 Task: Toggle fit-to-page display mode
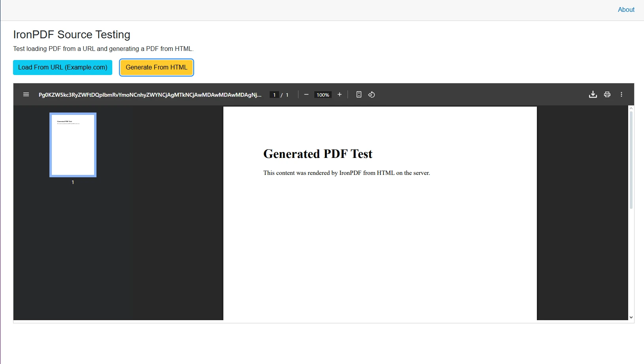(359, 94)
